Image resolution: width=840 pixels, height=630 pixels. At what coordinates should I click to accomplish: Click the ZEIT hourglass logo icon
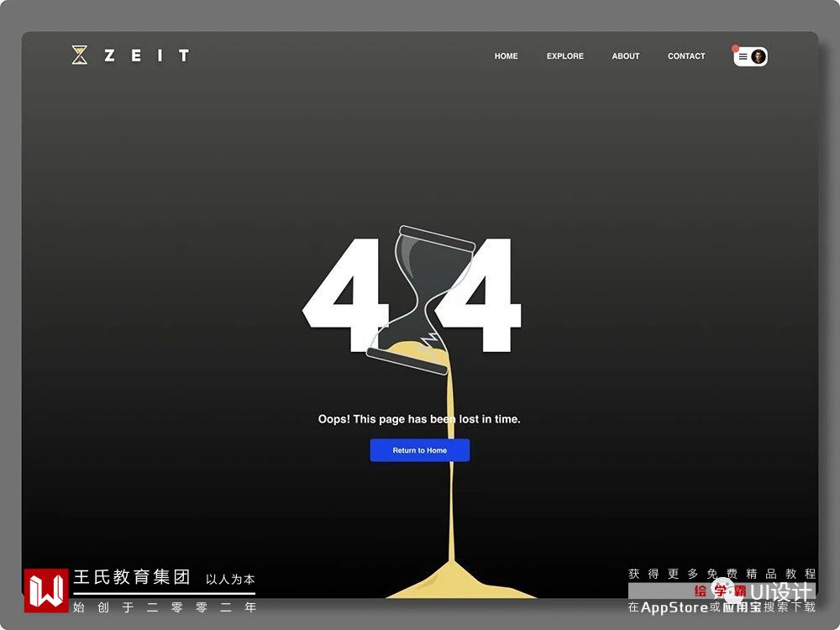pos(80,55)
